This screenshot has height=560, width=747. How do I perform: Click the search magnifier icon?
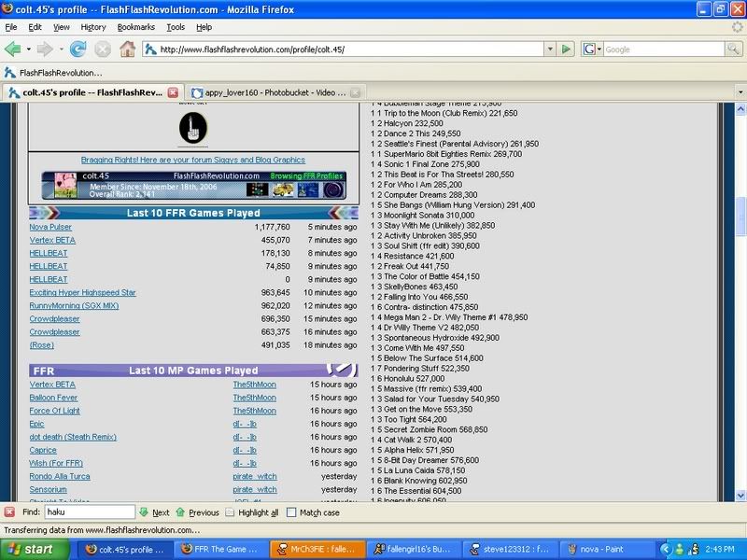pyautogui.click(x=733, y=49)
